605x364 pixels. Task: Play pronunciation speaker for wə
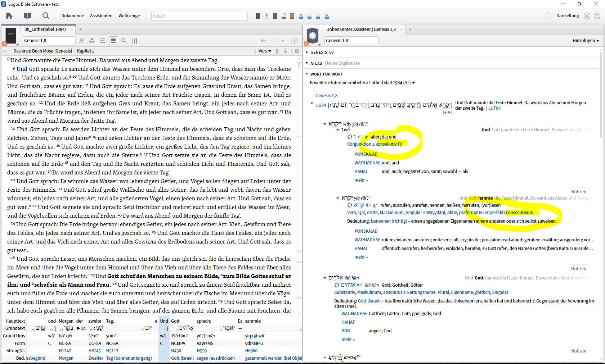tap(360, 137)
